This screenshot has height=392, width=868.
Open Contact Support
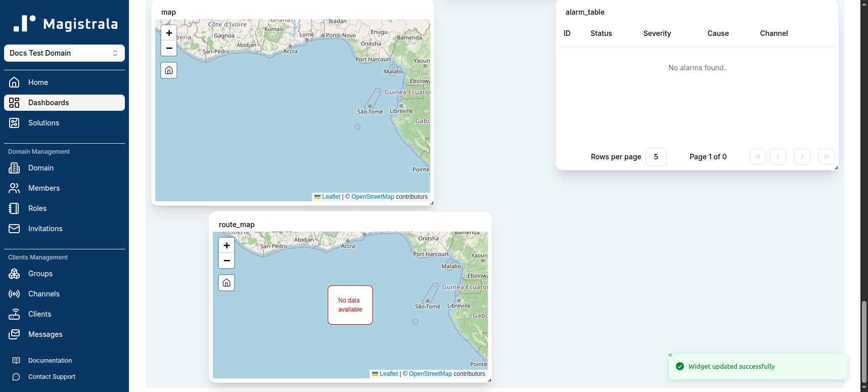coord(52,377)
